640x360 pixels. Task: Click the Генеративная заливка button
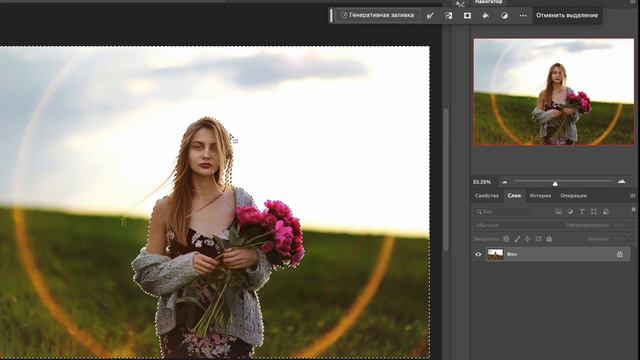[x=377, y=15]
